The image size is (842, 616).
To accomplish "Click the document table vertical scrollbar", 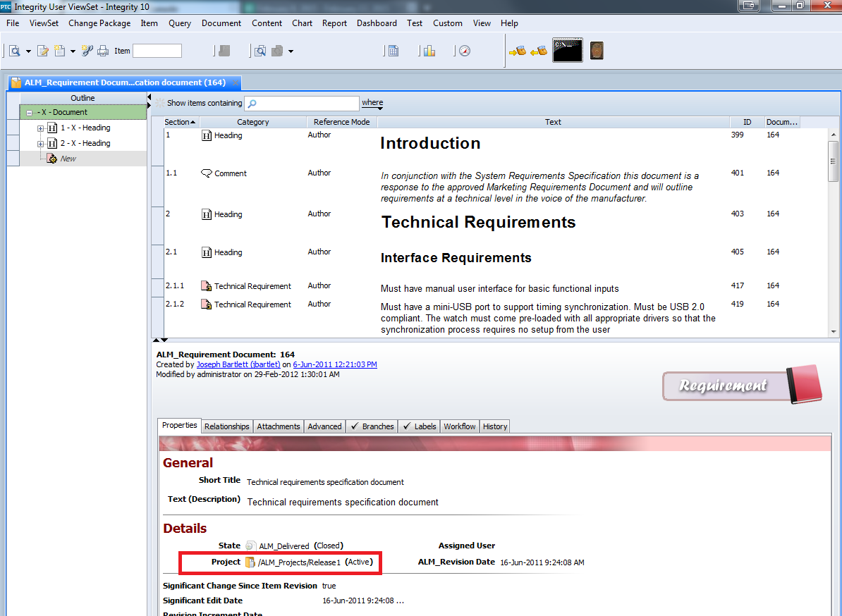I will click(x=834, y=233).
